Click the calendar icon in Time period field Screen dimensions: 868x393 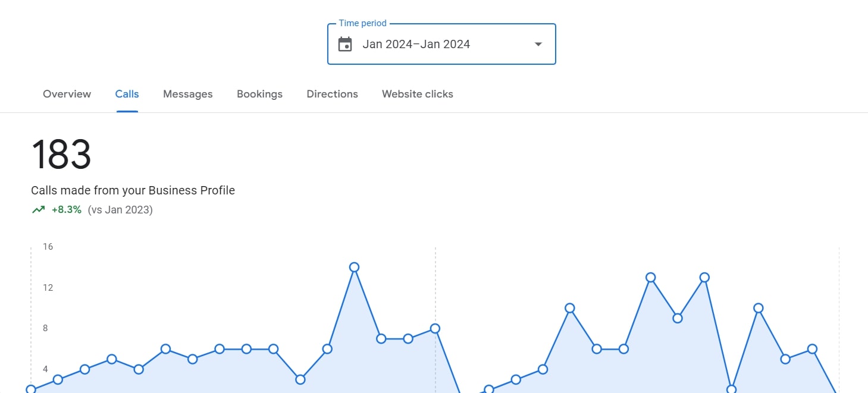(345, 44)
